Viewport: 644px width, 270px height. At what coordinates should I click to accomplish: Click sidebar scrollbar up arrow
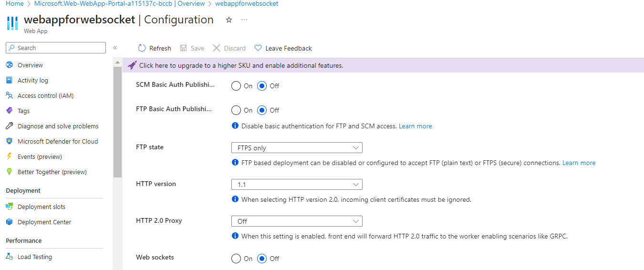117,62
